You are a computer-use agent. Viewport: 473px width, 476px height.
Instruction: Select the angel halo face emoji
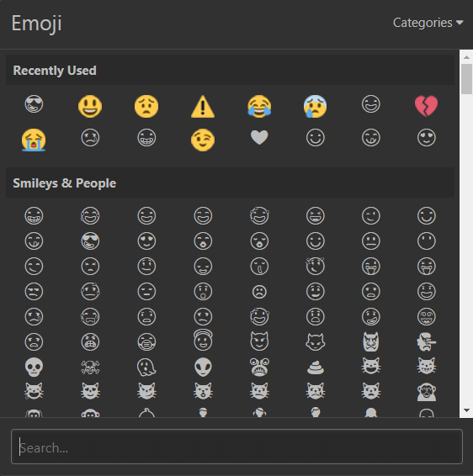click(203, 340)
